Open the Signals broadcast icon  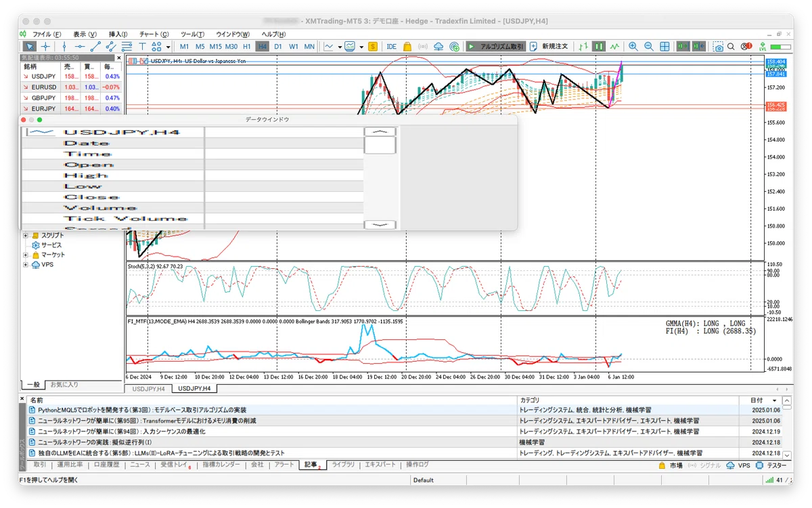pyautogui.click(x=423, y=47)
